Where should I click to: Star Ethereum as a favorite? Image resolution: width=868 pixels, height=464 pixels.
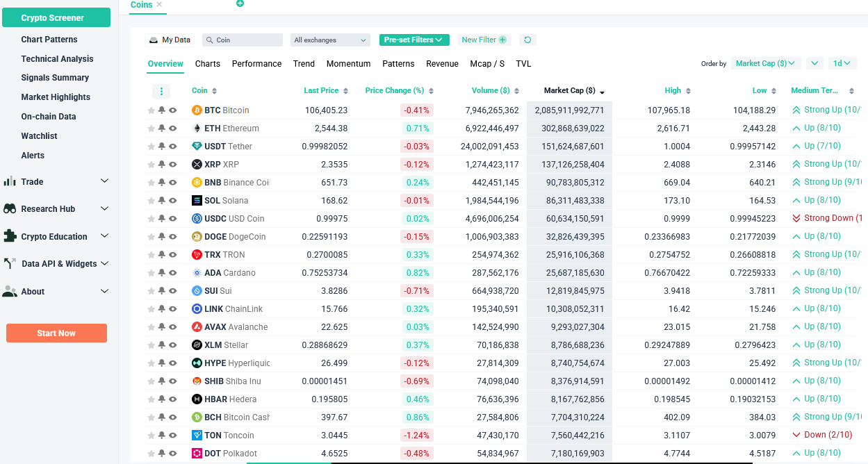(x=151, y=129)
